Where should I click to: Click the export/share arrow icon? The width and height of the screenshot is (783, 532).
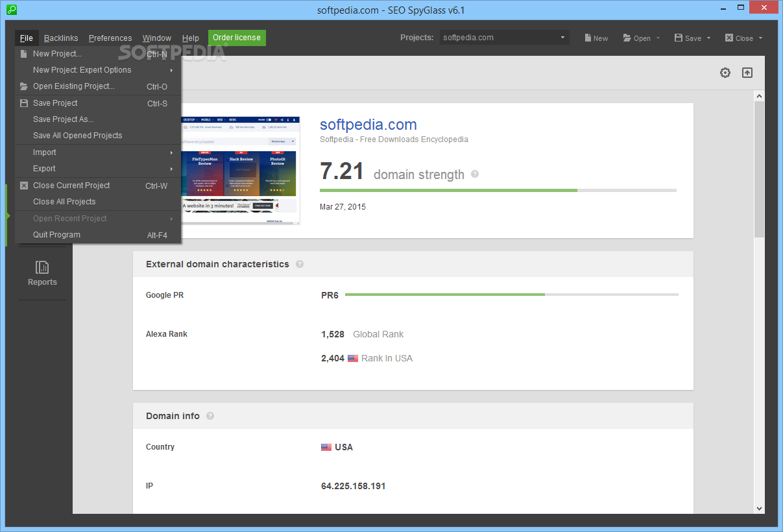tap(747, 73)
